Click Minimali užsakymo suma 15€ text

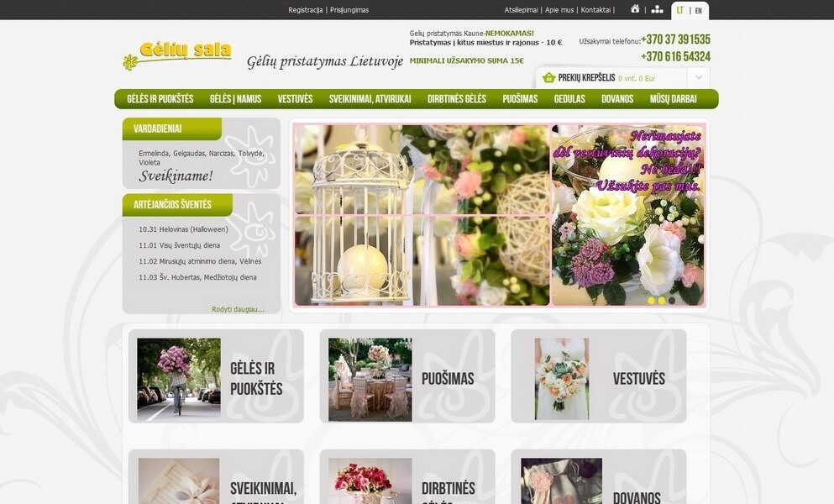click(466, 60)
